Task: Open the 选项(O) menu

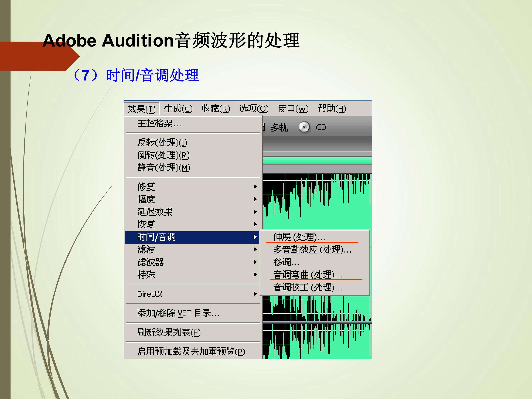Action: pos(254,109)
